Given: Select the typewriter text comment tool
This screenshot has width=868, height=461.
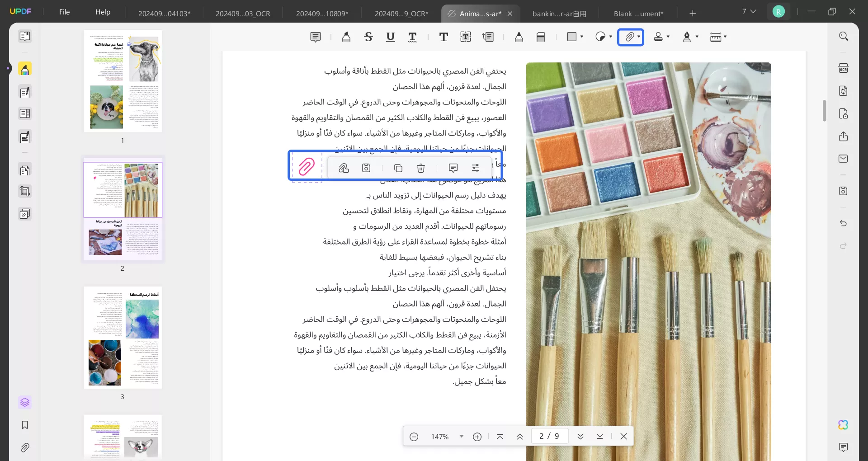Looking at the screenshot, I should click(443, 37).
